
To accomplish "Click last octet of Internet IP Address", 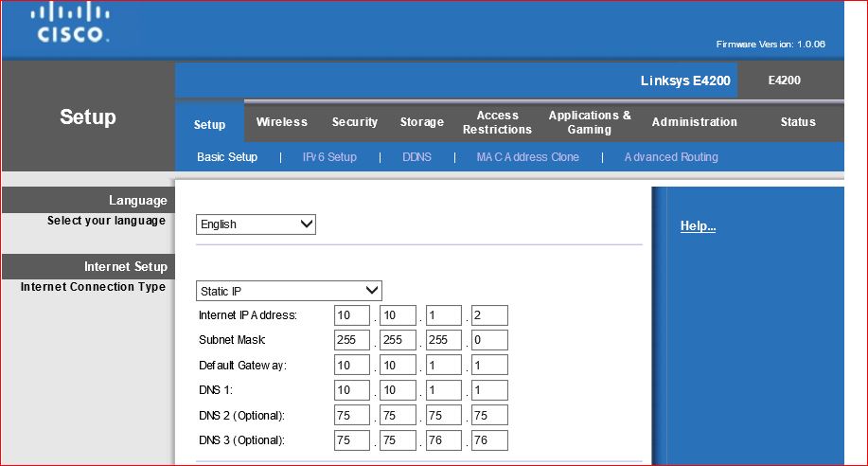I will click(x=489, y=315).
